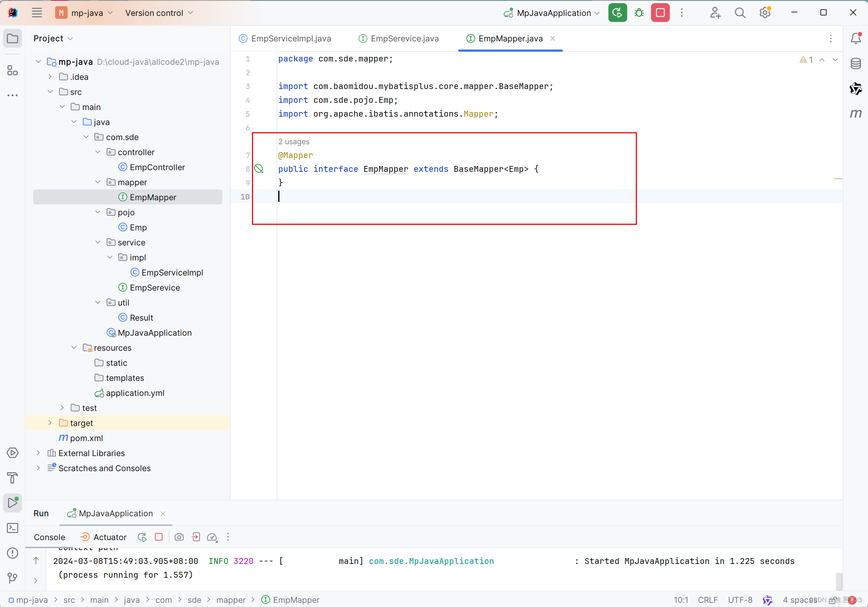Click the Debug bug icon
This screenshot has width=868, height=607.
coord(639,13)
